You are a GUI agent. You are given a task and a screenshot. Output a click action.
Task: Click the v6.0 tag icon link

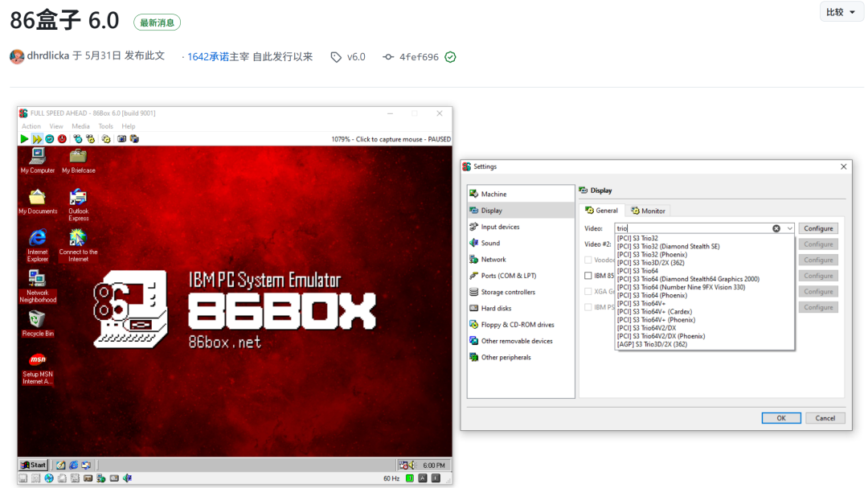pos(348,57)
